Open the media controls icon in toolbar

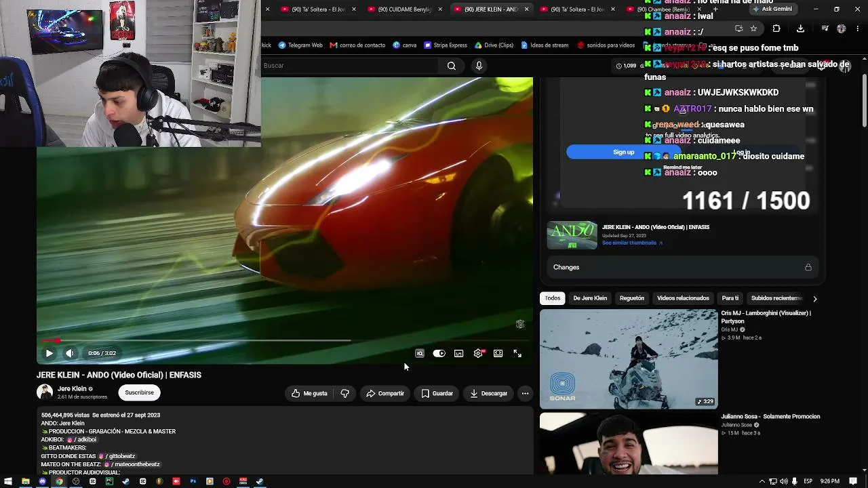(825, 29)
